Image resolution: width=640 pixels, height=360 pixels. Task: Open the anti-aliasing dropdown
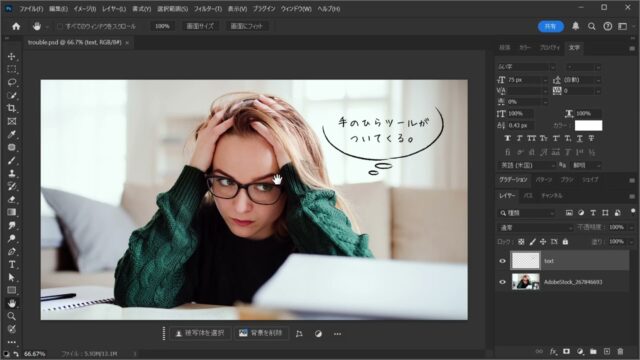(x=586, y=165)
